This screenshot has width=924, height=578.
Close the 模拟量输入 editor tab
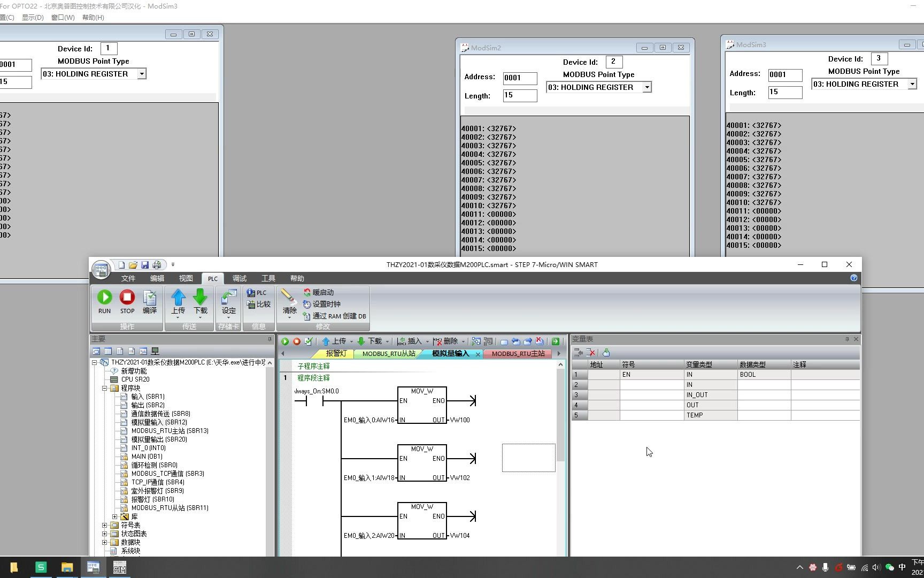(x=478, y=354)
